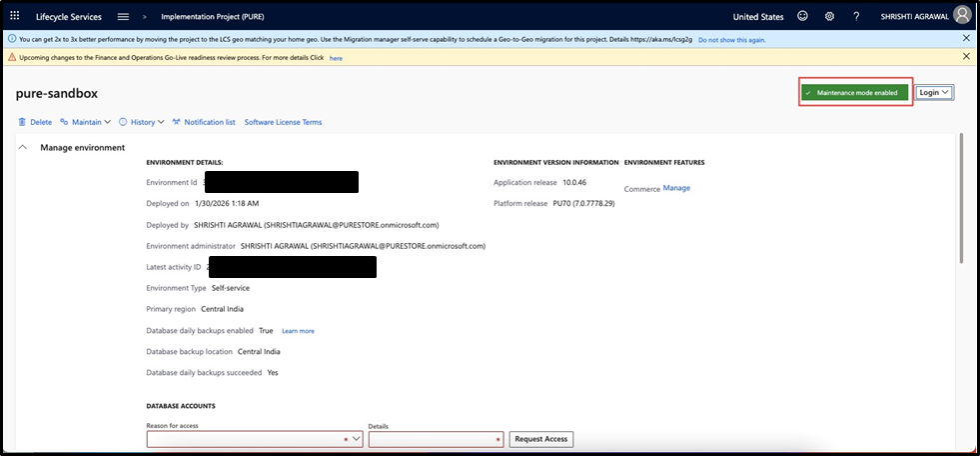Click United States region label

point(758,17)
